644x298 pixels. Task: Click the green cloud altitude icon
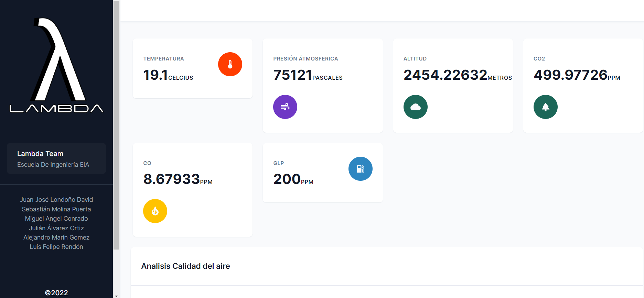pyautogui.click(x=416, y=107)
